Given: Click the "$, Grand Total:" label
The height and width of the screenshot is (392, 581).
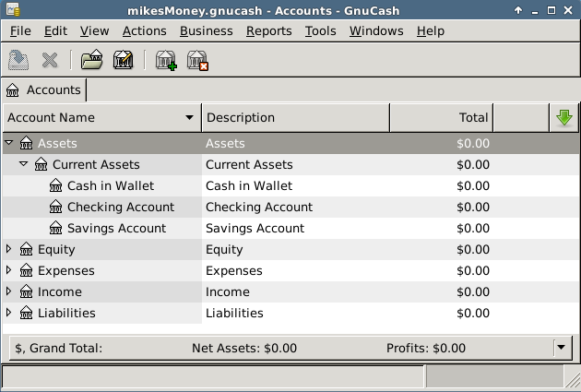Looking at the screenshot, I should click(x=58, y=349).
